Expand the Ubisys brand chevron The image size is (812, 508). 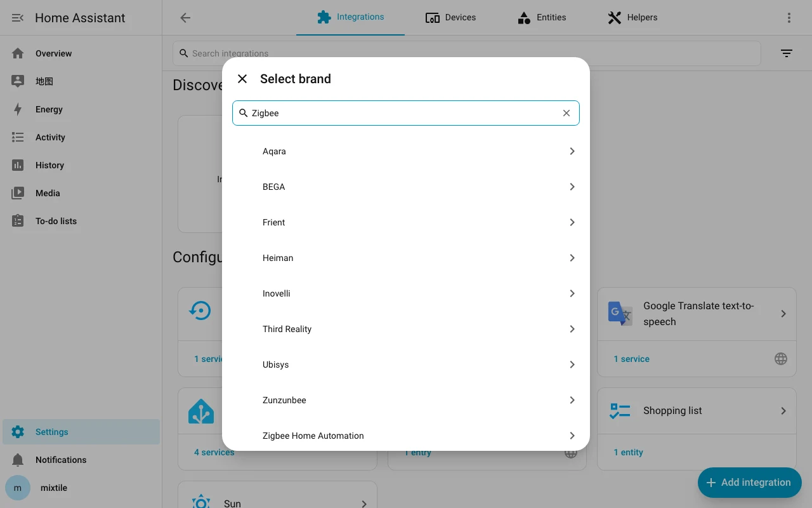point(572,364)
